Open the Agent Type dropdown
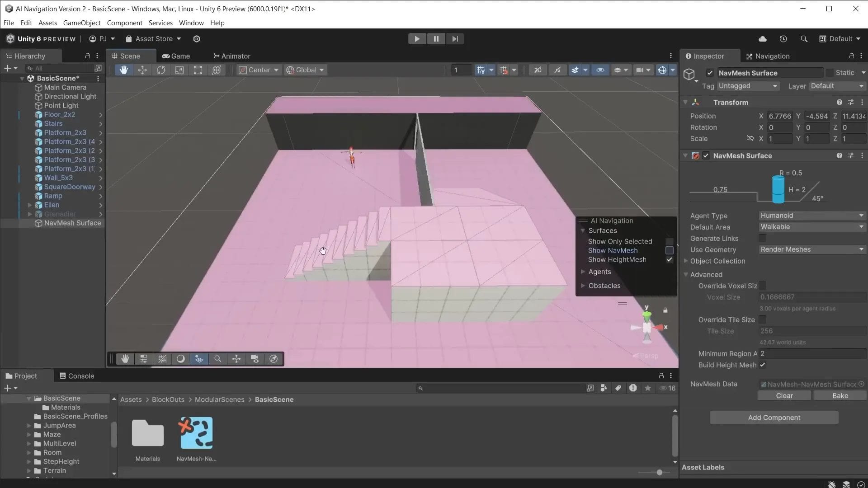 (x=811, y=216)
